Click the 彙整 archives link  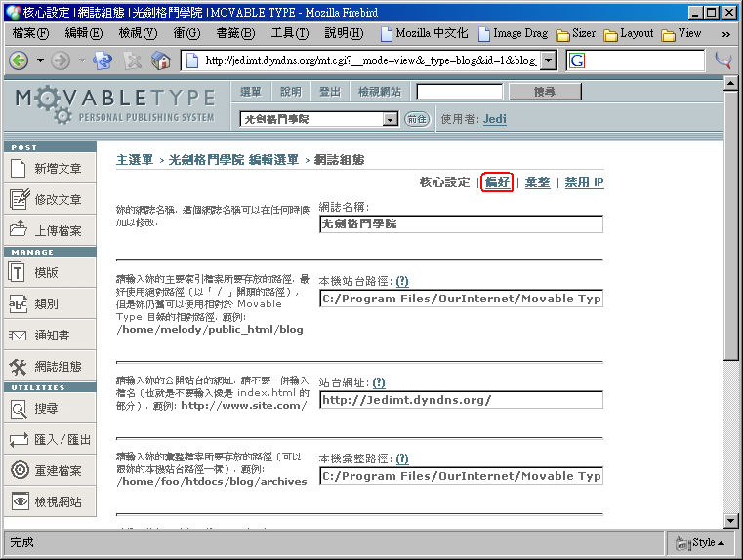(x=537, y=182)
